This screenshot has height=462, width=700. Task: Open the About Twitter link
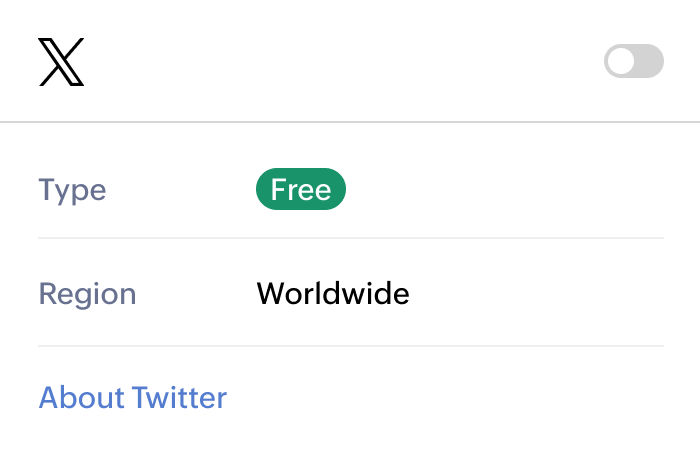click(x=133, y=397)
